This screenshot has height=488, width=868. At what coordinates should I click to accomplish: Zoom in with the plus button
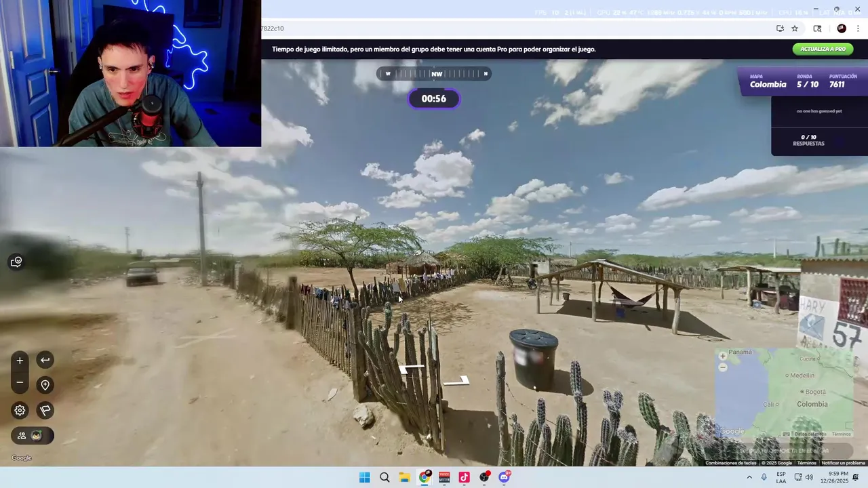tap(20, 361)
